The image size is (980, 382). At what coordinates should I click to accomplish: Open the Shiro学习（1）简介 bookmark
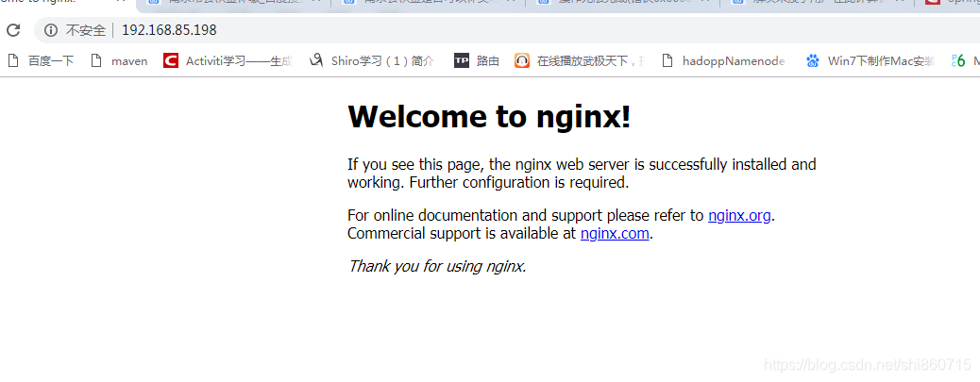point(373,60)
